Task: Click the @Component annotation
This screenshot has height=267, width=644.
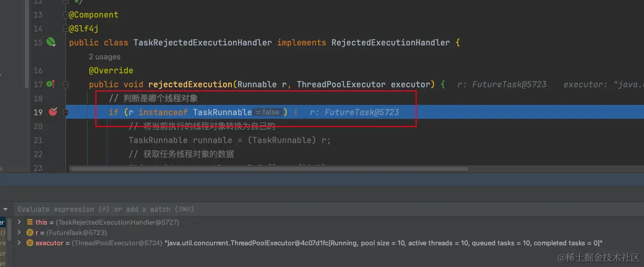Action: [94, 14]
